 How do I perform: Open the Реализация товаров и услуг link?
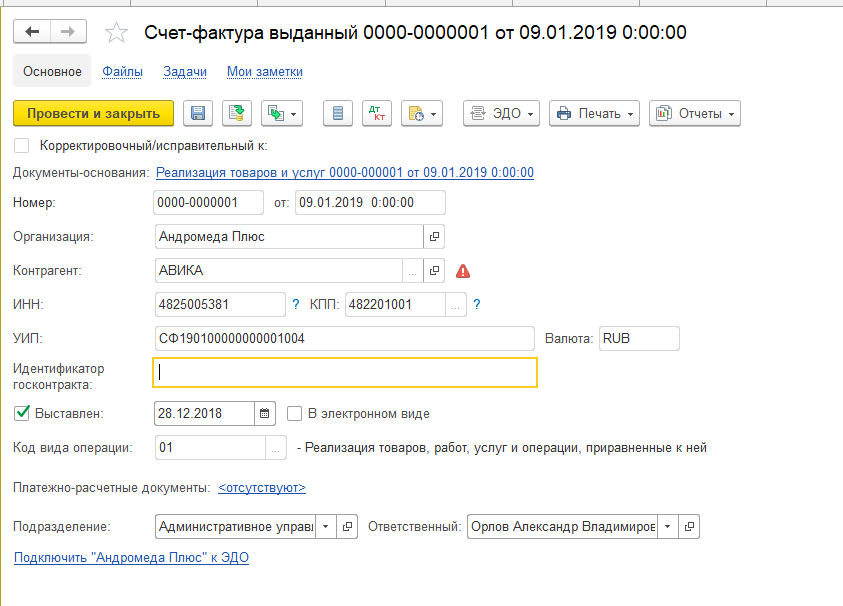point(345,173)
